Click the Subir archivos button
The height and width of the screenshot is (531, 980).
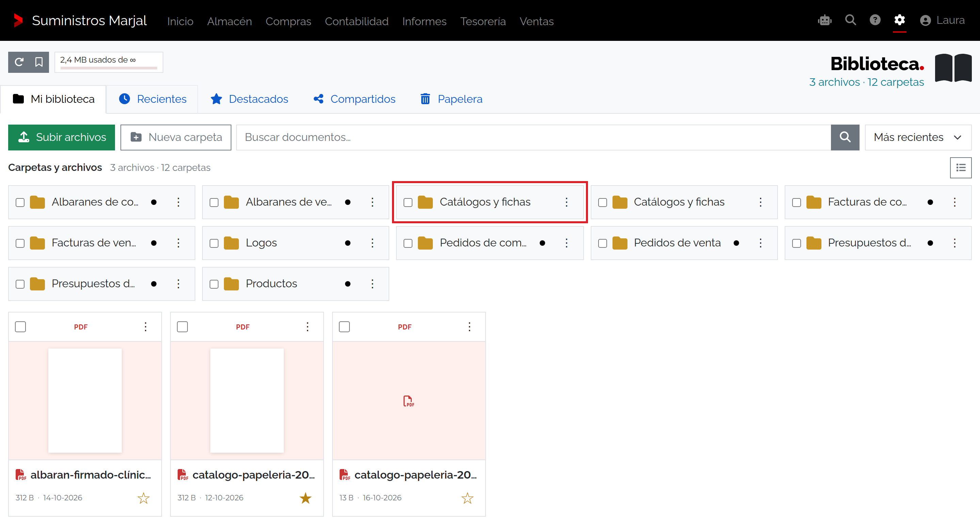click(x=62, y=137)
